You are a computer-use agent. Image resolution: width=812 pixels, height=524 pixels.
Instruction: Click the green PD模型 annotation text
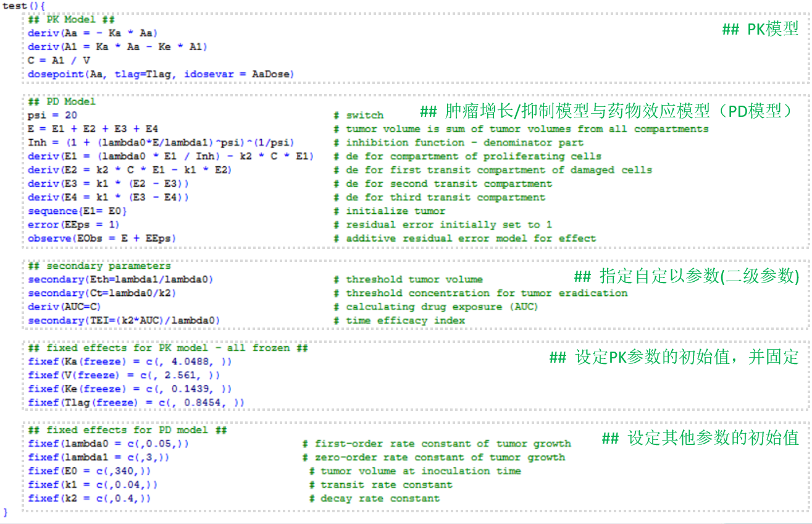click(x=605, y=111)
